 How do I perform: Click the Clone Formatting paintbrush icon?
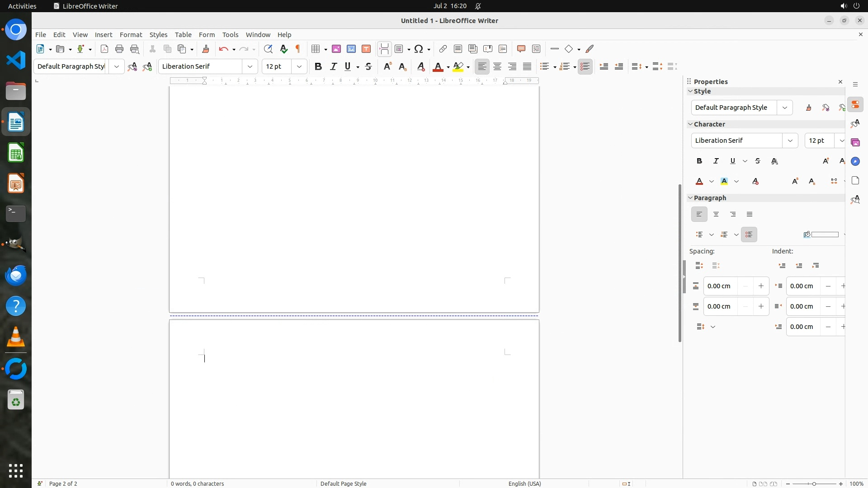[x=206, y=49]
